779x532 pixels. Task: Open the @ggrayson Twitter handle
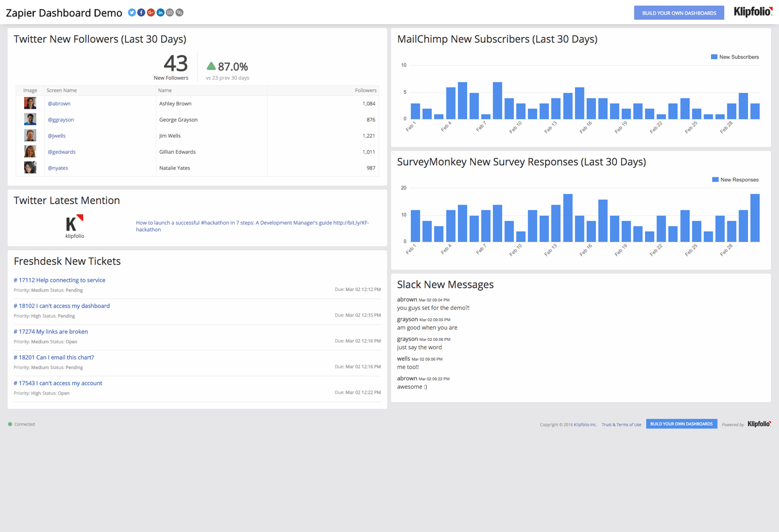[x=61, y=120]
